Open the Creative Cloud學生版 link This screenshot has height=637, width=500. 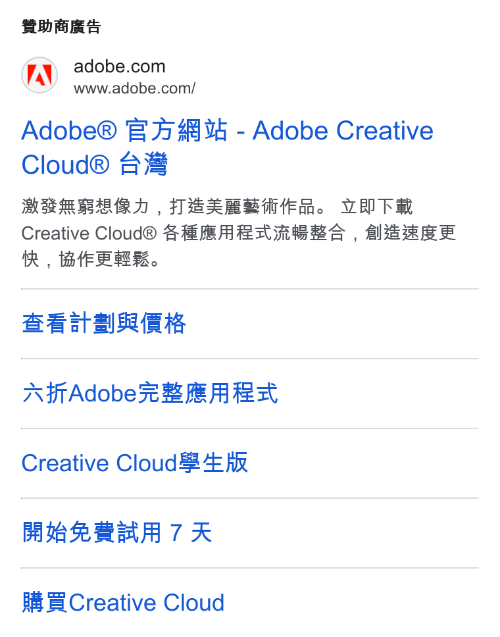[134, 463]
